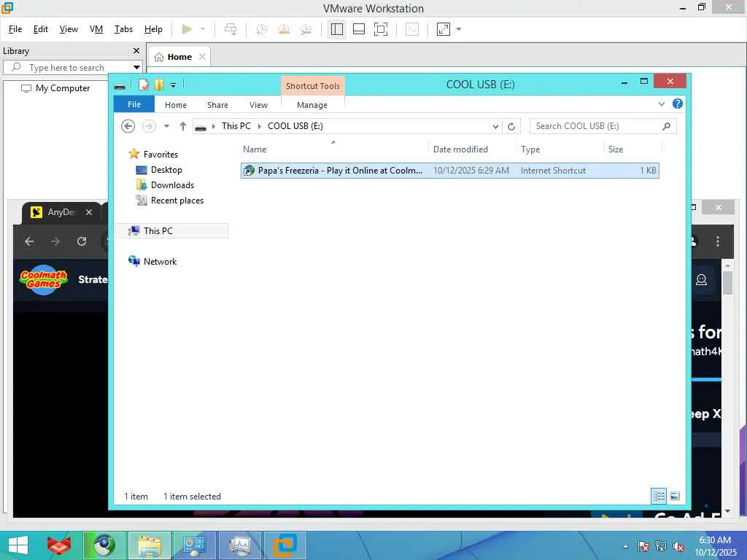Open Customize Quick Access Toolbar dropdown

coord(174,85)
